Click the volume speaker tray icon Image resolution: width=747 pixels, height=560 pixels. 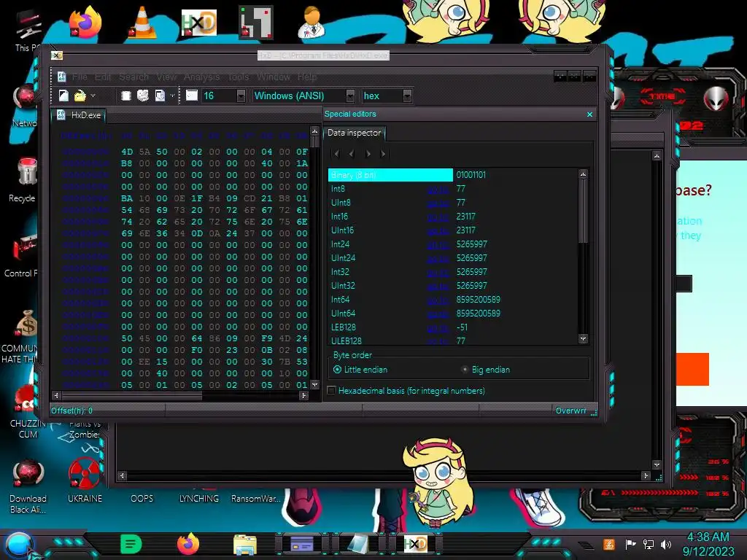coord(666,544)
